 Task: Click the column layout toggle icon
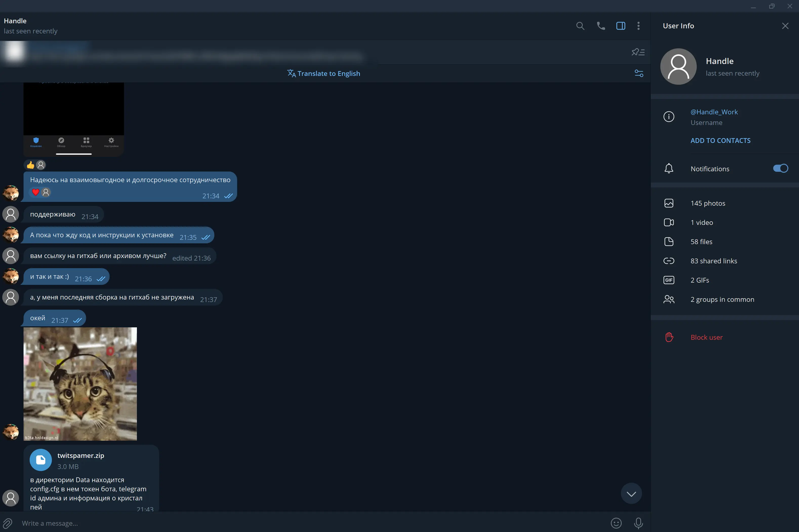click(x=620, y=26)
